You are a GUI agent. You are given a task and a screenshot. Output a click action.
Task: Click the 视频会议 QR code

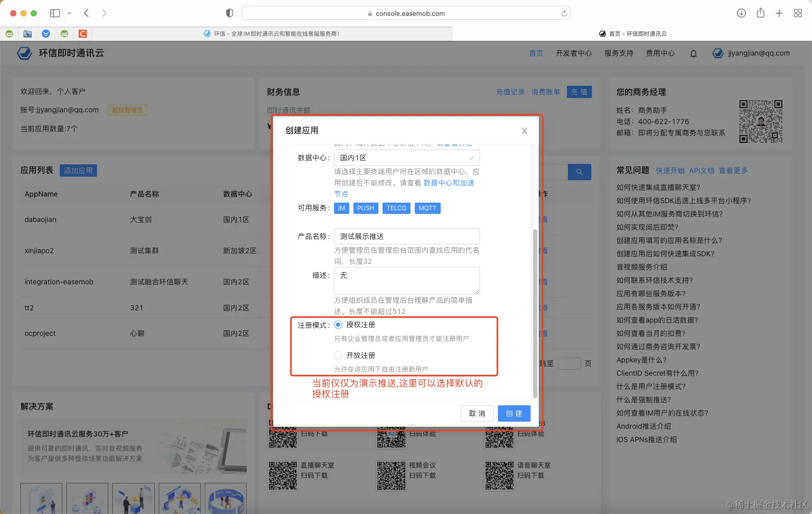coord(391,476)
